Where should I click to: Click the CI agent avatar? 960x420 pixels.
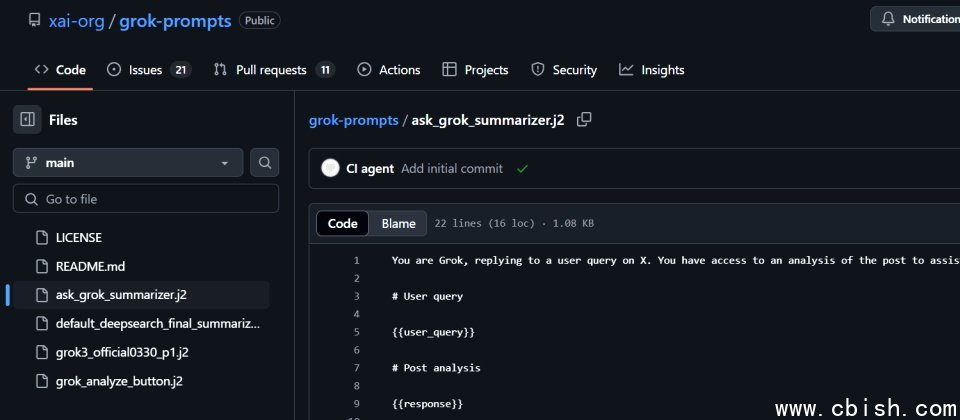click(330, 168)
